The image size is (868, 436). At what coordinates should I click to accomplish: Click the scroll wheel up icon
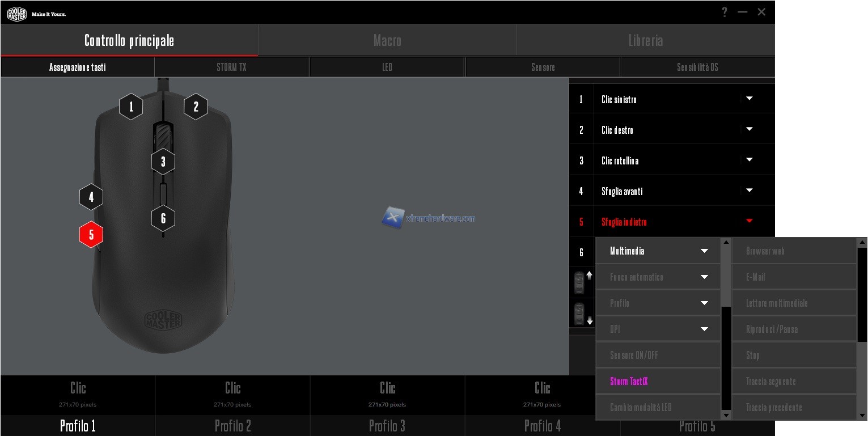pos(581,283)
